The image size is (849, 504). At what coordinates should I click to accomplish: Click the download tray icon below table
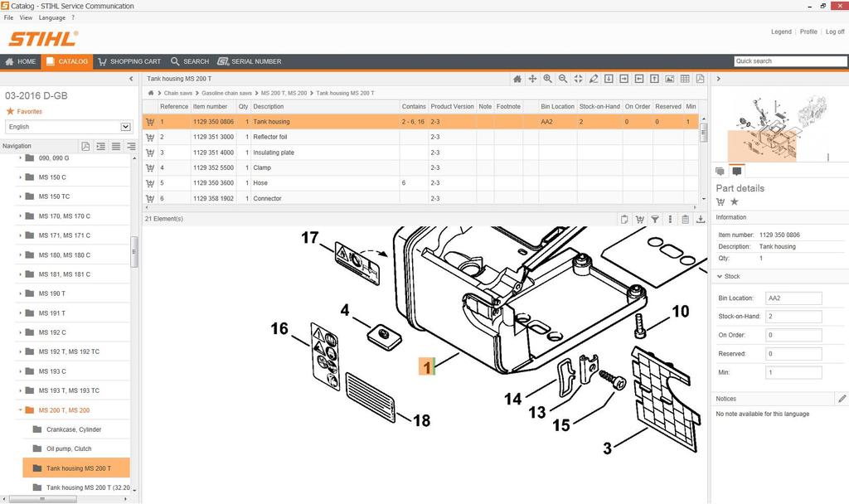[x=700, y=219]
